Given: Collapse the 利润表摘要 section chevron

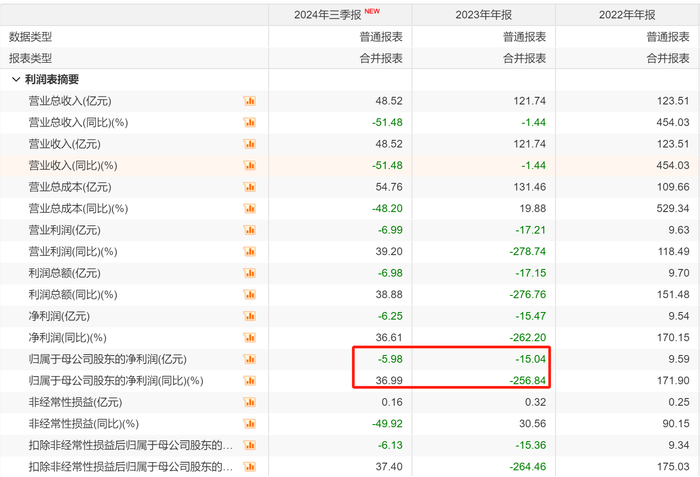Looking at the screenshot, I should tap(16, 80).
